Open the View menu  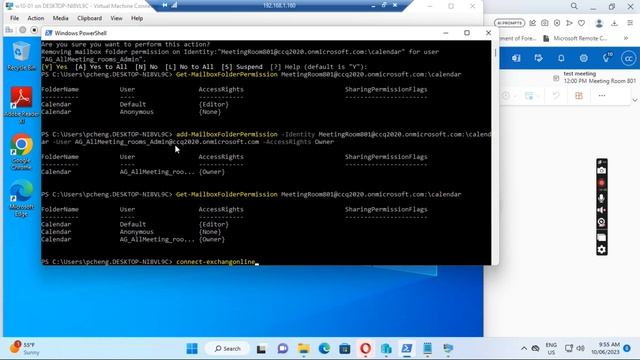(x=116, y=18)
